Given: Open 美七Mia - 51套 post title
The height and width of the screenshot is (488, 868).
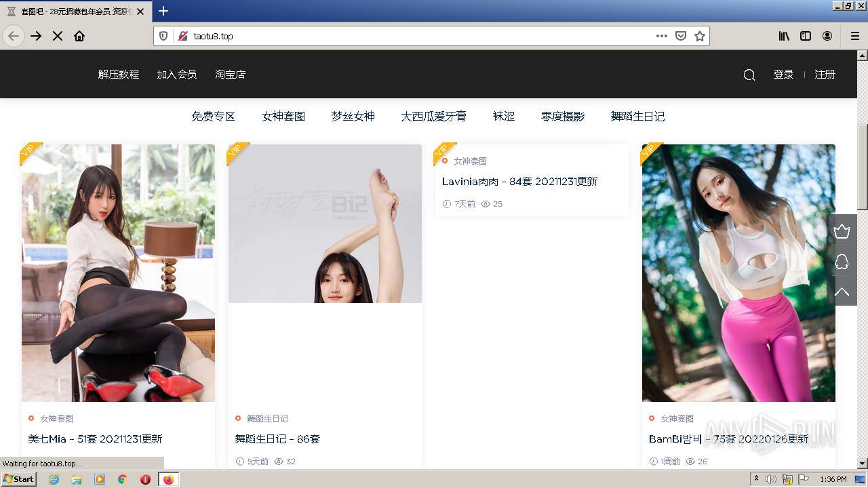Looking at the screenshot, I should (96, 439).
